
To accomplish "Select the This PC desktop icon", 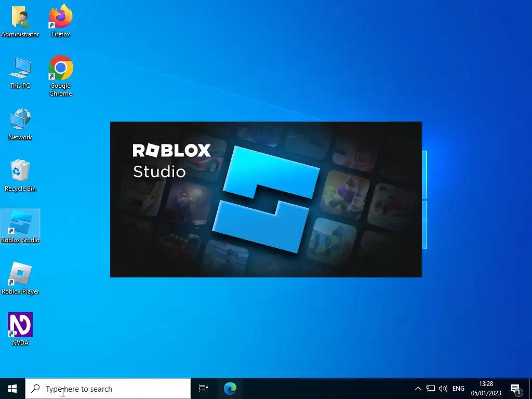I will (x=20, y=73).
